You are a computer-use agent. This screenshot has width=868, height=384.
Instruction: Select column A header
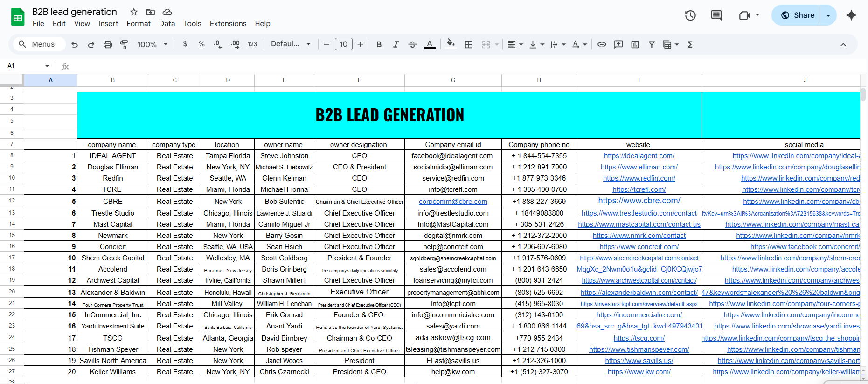pyautogui.click(x=50, y=80)
